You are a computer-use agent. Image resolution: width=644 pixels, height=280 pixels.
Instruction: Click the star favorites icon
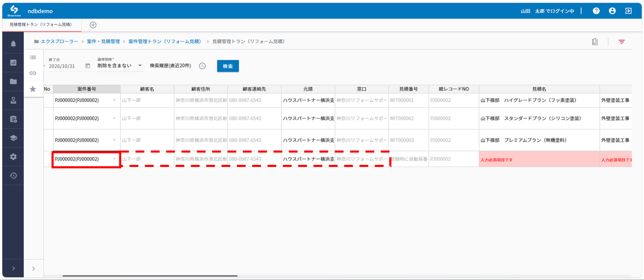point(33,89)
